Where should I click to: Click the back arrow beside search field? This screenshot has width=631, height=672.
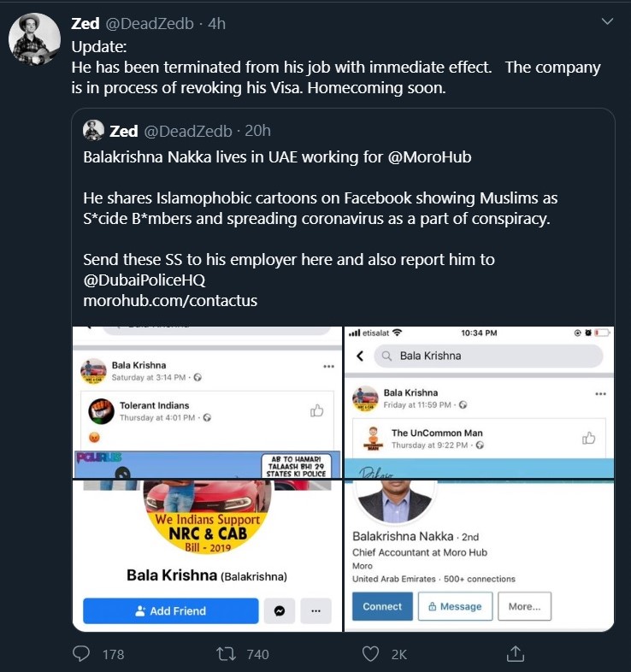[360, 356]
